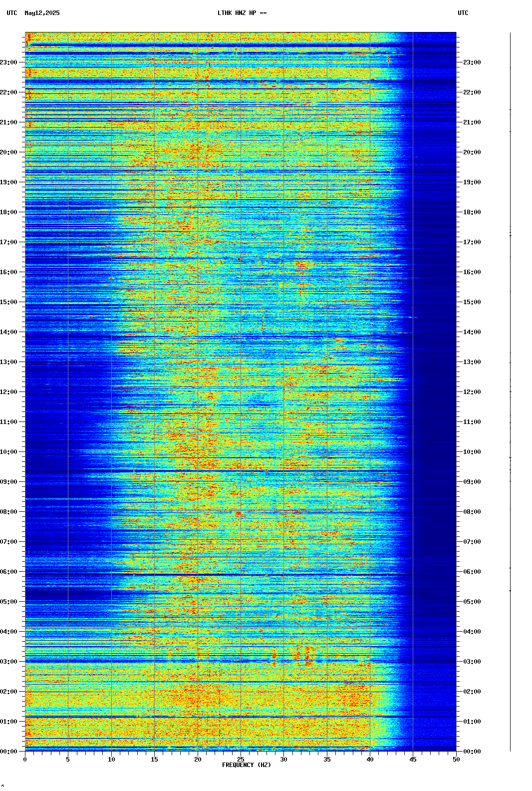Click 15:00 on the right time axis
This screenshot has height=791, width=532.
pyautogui.click(x=472, y=302)
